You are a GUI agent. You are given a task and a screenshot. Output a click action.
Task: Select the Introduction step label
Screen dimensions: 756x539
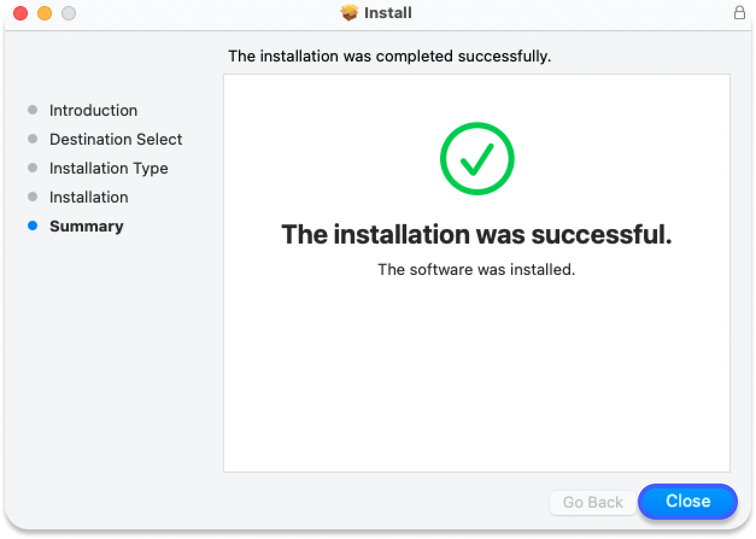(x=93, y=110)
